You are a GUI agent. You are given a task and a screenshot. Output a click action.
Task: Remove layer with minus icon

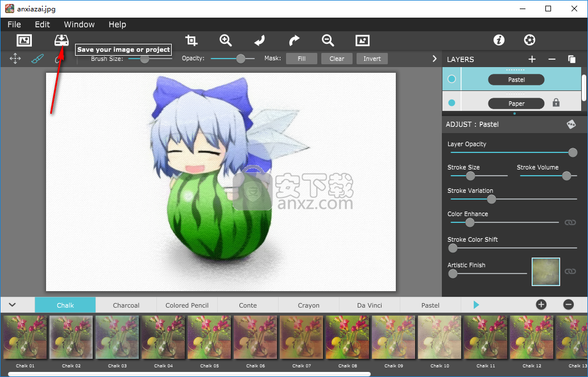click(x=552, y=59)
